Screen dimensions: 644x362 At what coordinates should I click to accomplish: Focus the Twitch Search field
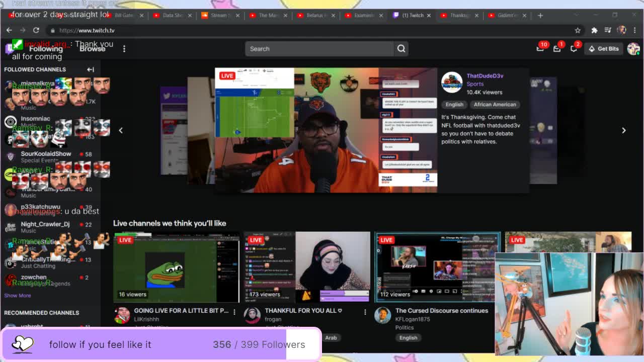click(319, 49)
